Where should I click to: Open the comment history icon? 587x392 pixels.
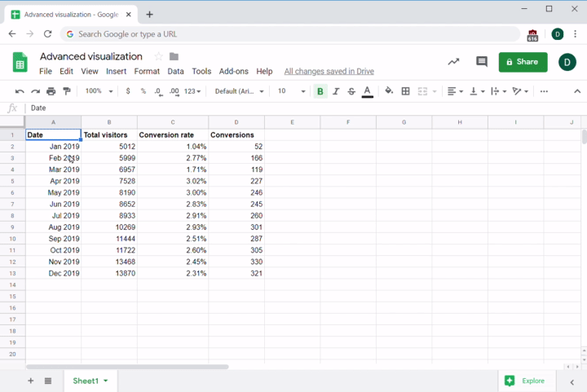(482, 62)
